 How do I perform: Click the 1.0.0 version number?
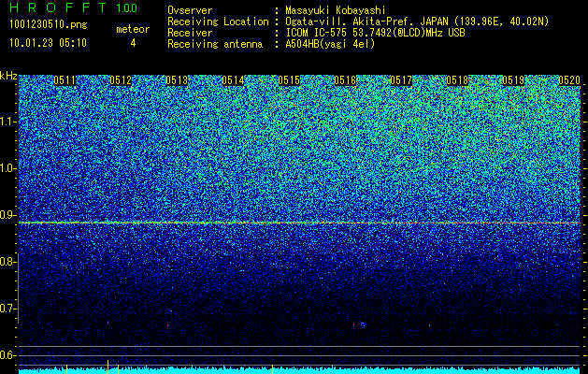click(x=126, y=8)
